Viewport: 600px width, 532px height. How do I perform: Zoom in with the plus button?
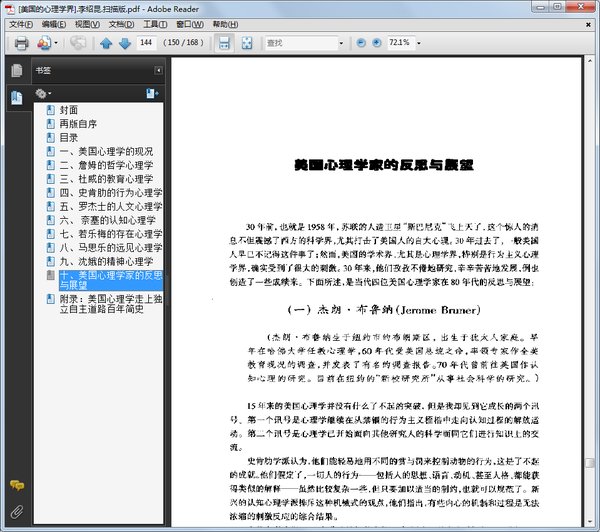click(377, 43)
